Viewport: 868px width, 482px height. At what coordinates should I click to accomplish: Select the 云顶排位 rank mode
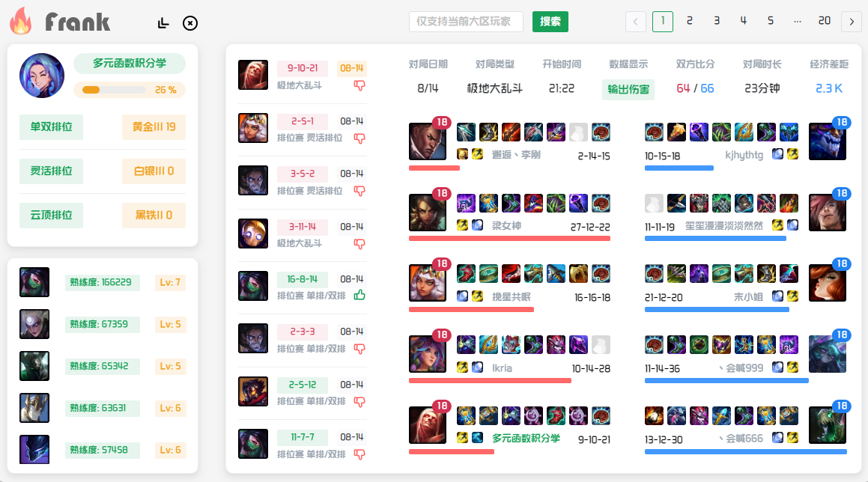pos(51,216)
